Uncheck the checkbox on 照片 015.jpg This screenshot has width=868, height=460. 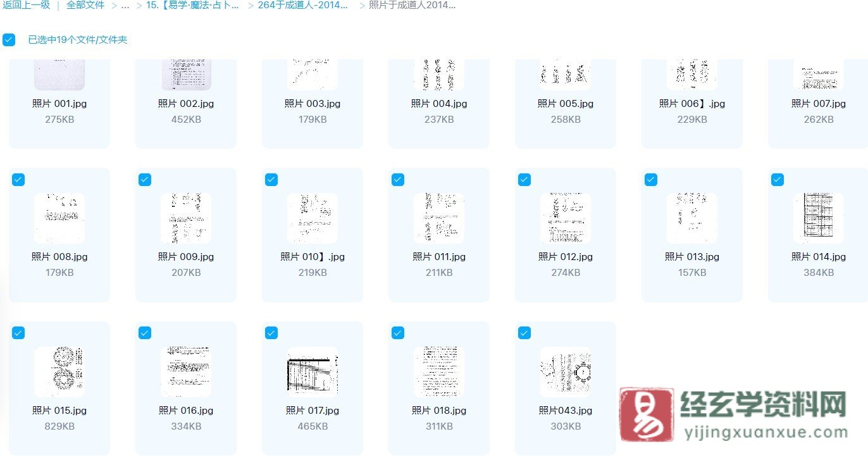[18, 333]
